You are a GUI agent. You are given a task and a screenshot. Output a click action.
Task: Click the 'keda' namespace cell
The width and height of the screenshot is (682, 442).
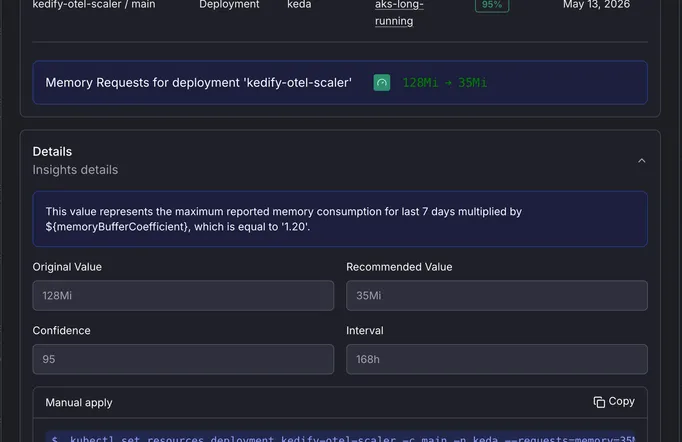[299, 4]
